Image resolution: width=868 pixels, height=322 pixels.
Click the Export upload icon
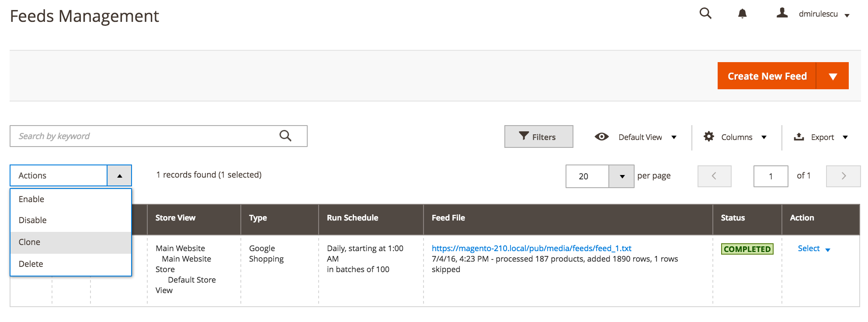pyautogui.click(x=799, y=136)
